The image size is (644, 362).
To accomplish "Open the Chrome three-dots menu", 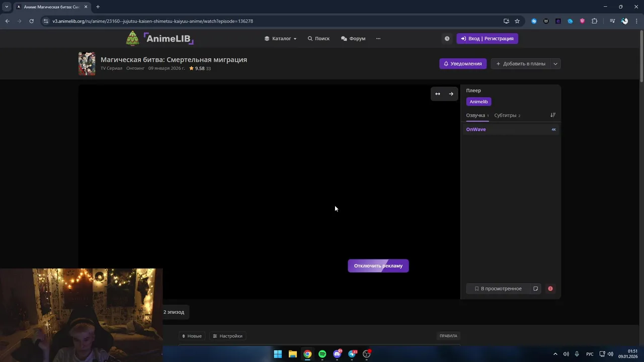I will 636,21.
